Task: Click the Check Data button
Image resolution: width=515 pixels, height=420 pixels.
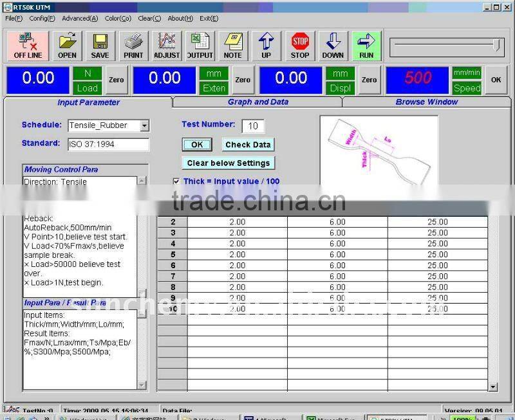Action: 248,144
